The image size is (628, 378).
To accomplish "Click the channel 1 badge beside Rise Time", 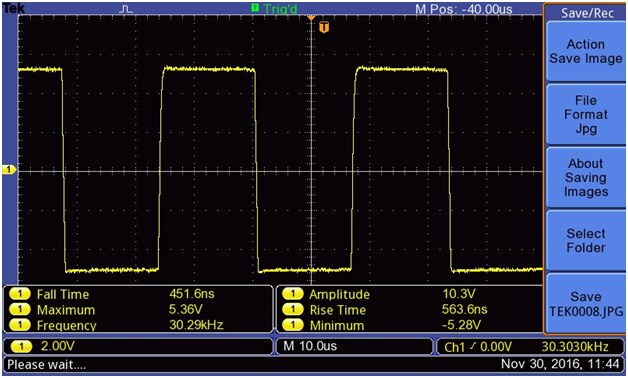I will point(292,310).
